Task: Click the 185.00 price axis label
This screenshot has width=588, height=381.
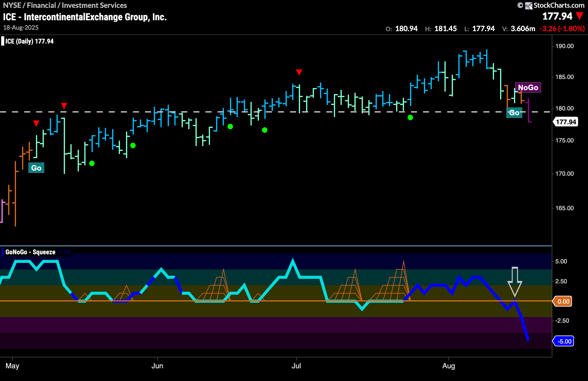Action: click(564, 77)
